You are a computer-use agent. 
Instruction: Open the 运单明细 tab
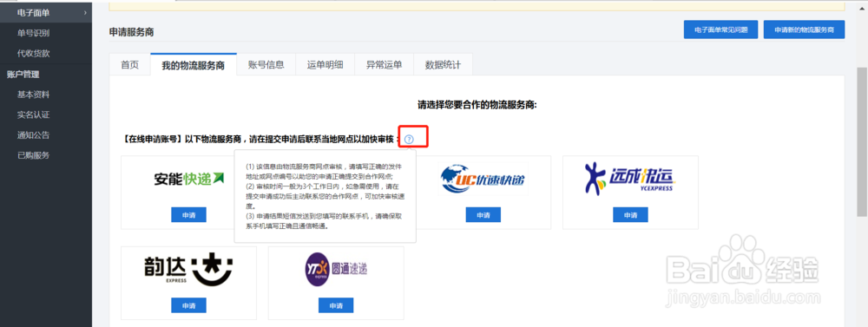325,65
